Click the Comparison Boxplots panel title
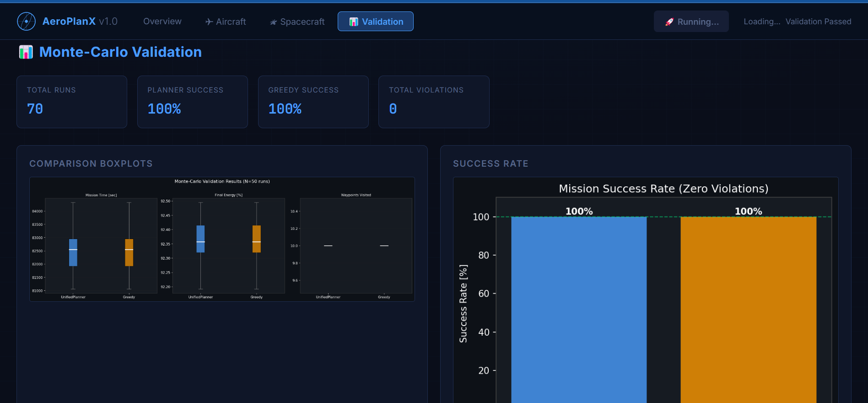Viewport: 868px width, 403px height. 91,163
